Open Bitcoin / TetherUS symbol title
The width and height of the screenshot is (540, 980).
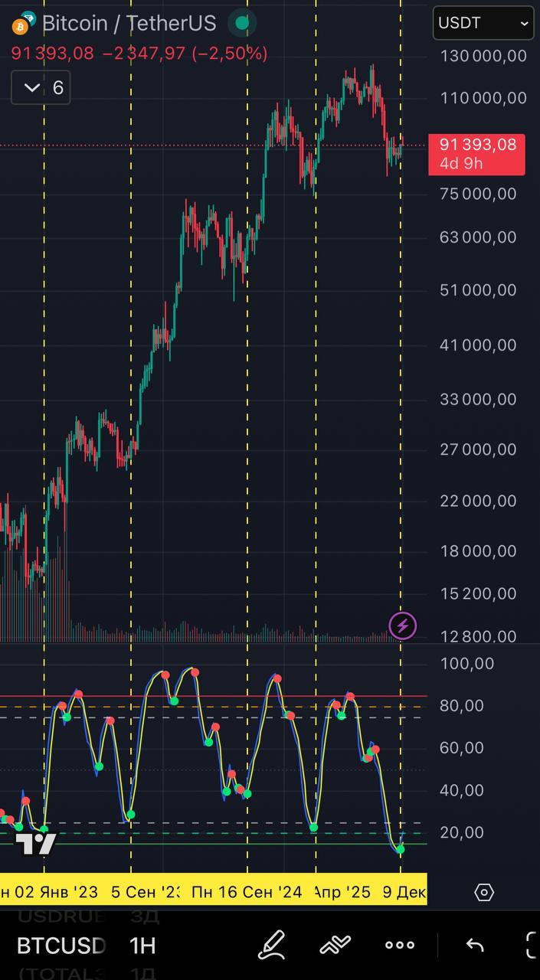pos(129,24)
